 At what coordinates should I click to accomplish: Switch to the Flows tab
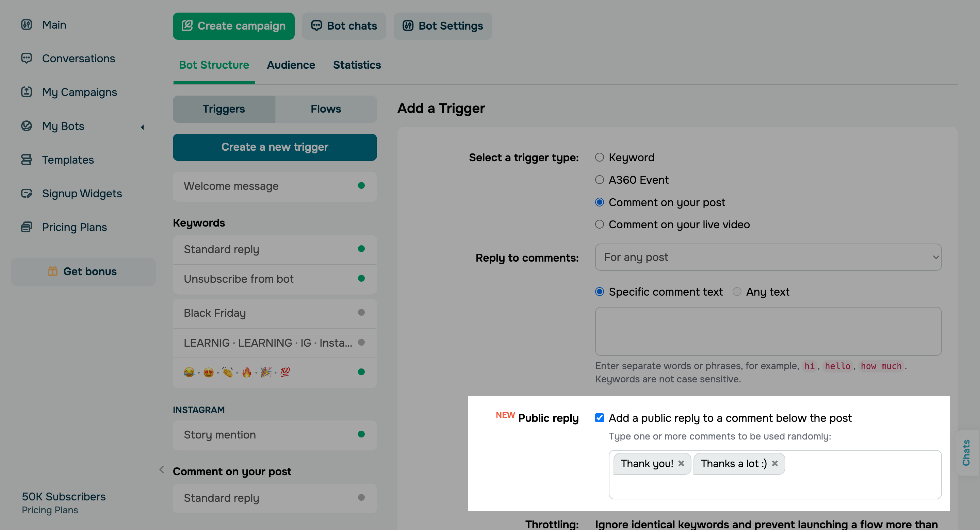click(325, 109)
